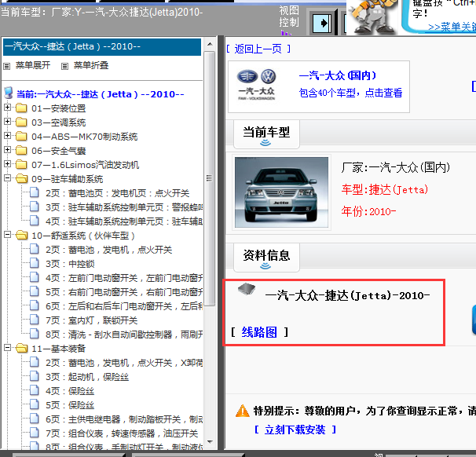Screen dimensions: 476x457
Task: Open 5页：保险丝 item
Action: [70, 405]
